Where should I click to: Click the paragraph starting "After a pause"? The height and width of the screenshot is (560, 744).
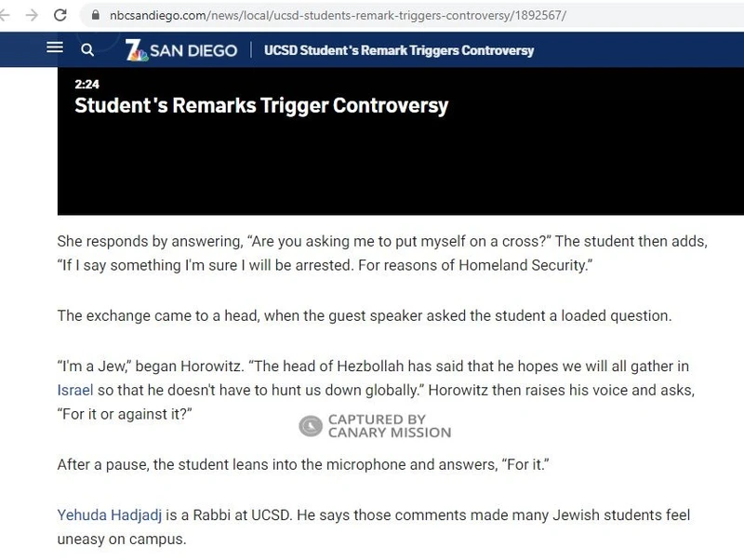click(x=302, y=463)
